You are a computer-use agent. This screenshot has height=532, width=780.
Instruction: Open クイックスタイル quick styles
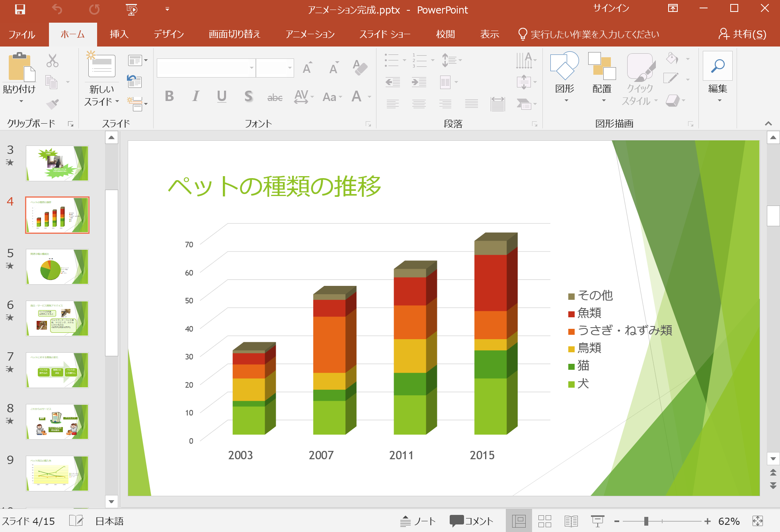coord(640,79)
